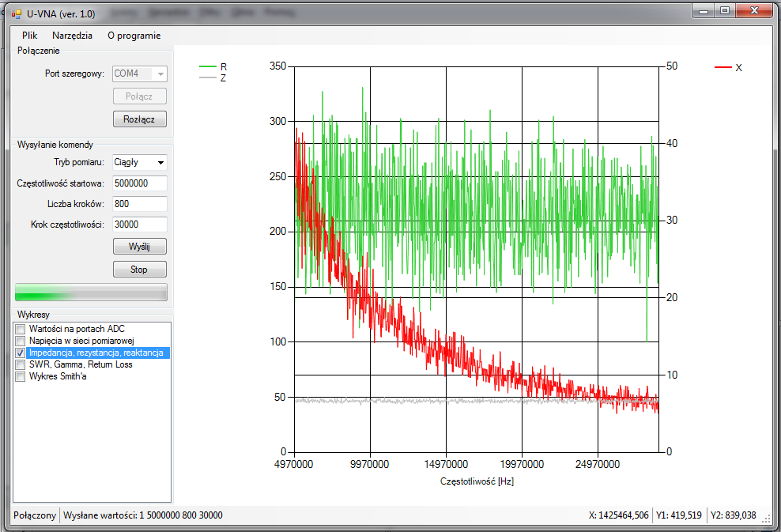Click the green measurement progress bar
Screen dimensions: 781x532
91,292
